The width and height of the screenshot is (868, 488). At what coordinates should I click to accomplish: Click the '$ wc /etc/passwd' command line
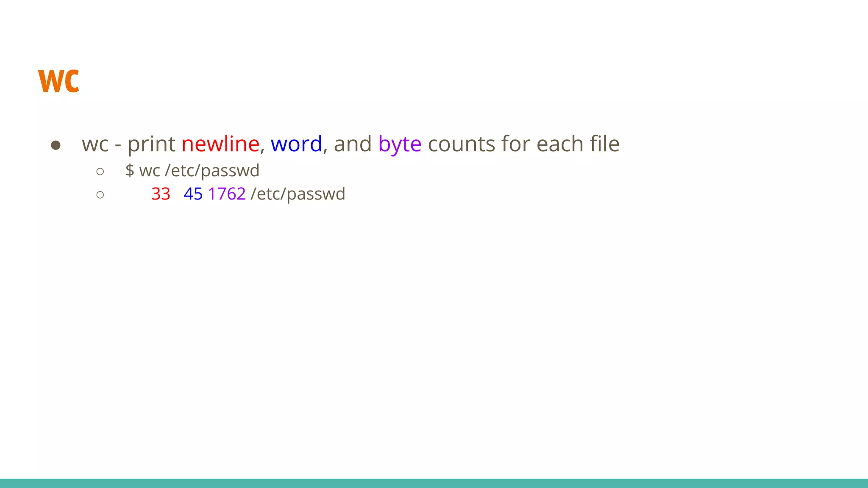[192, 171]
